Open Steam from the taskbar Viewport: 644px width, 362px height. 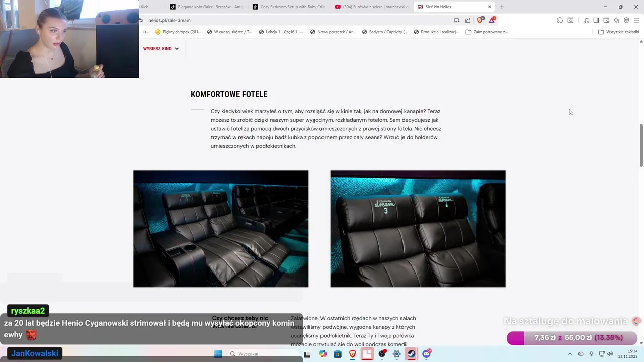412,354
